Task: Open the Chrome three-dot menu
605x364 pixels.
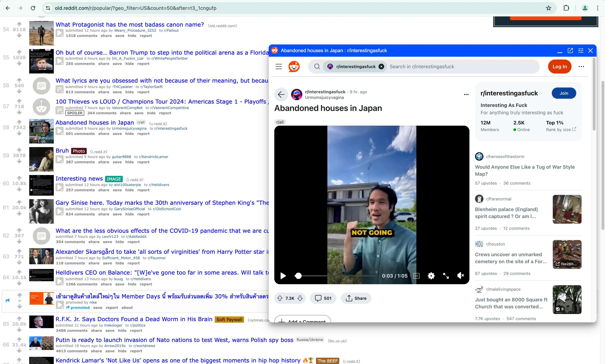Action: pyautogui.click(x=598, y=8)
